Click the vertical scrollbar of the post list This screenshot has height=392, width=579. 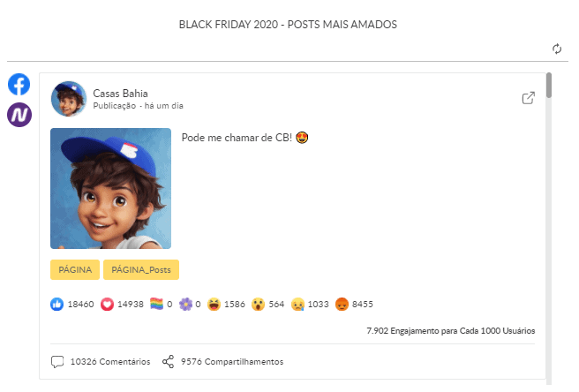click(549, 87)
